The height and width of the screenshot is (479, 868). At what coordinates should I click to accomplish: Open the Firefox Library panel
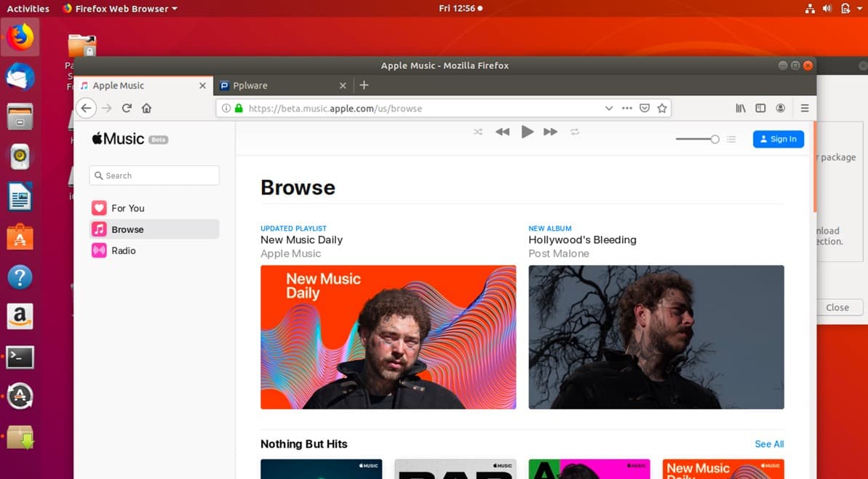[x=740, y=108]
